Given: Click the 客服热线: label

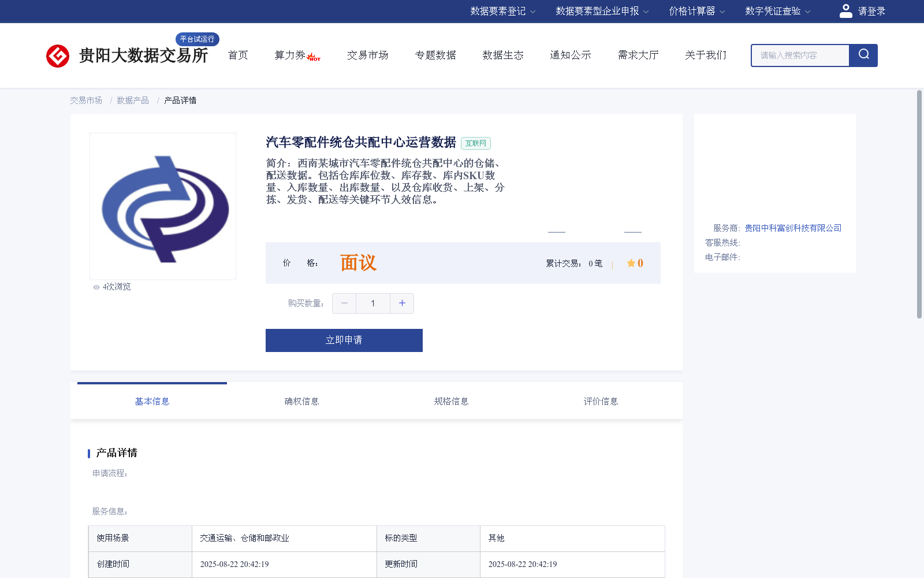Looking at the screenshot, I should tap(722, 243).
